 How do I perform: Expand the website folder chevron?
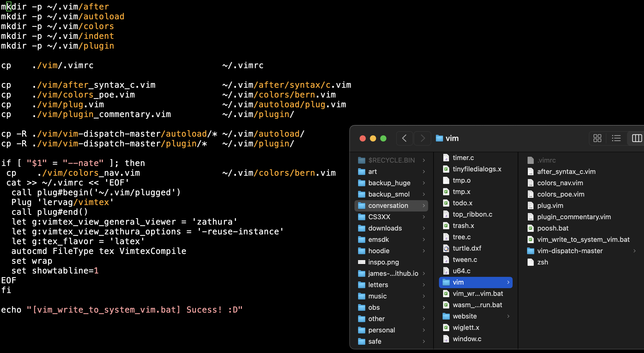508,316
